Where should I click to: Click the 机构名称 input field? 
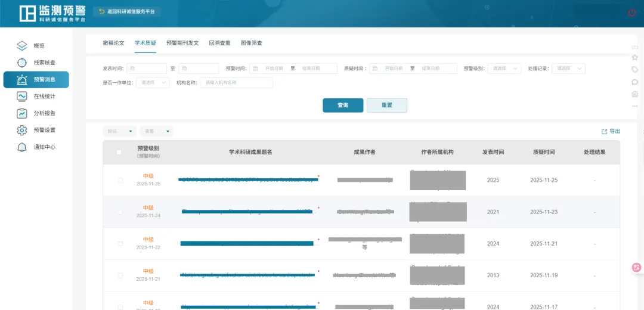[x=236, y=82]
